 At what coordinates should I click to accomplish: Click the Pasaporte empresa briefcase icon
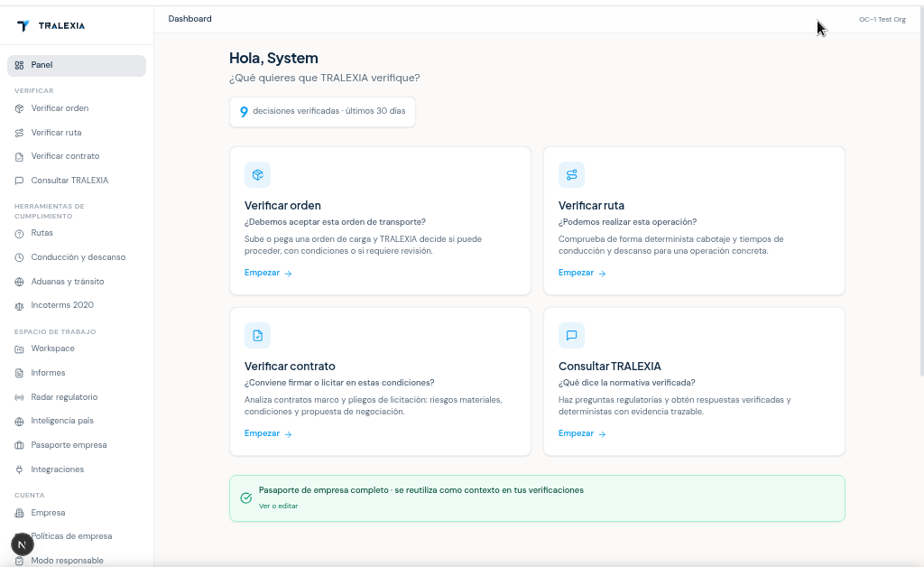point(20,446)
